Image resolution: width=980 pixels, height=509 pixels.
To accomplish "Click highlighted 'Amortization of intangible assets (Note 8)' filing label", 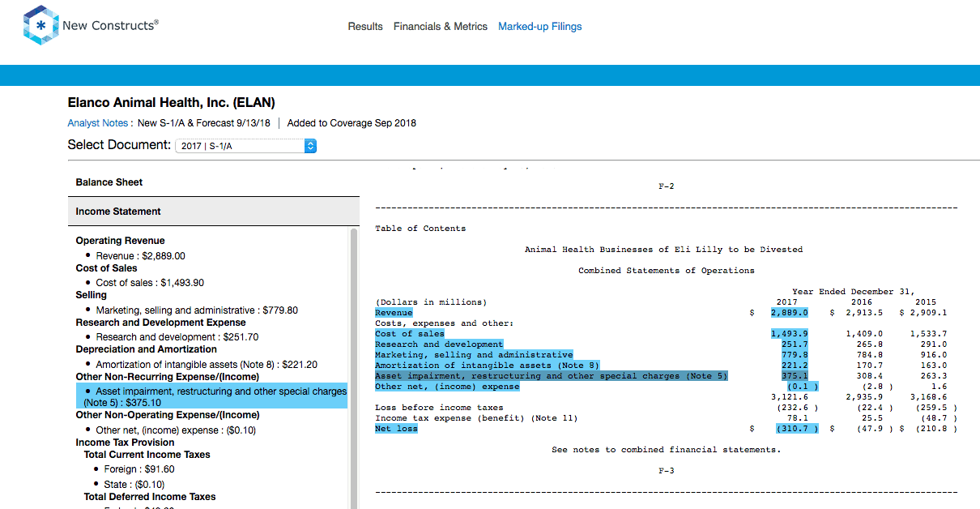I will [x=488, y=366].
